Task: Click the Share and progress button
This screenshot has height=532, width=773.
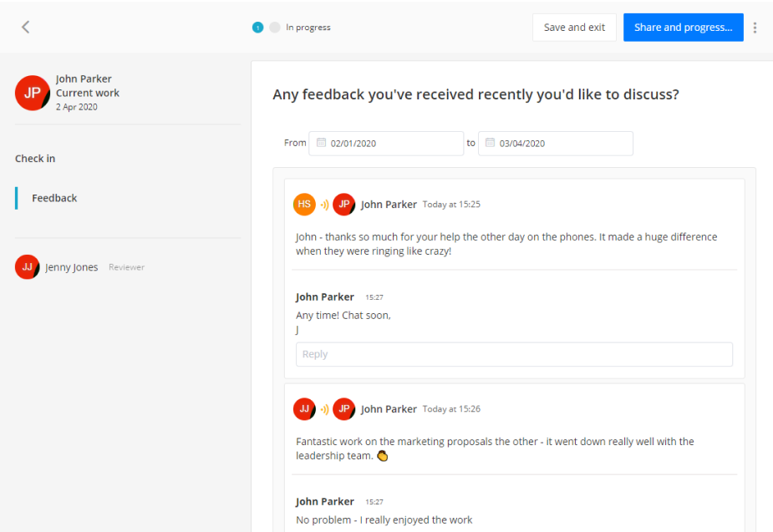Action: coord(684,28)
